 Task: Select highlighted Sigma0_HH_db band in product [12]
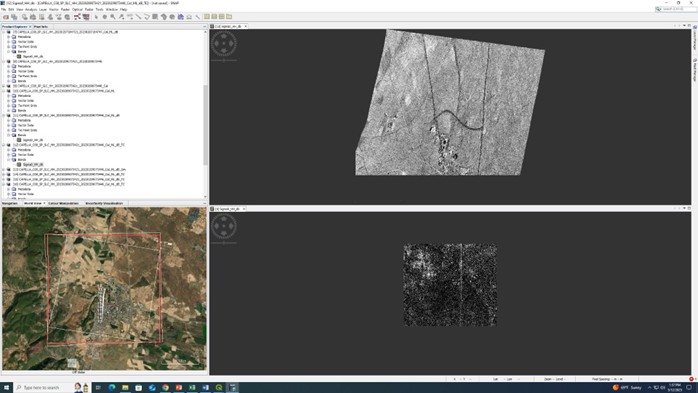[x=33, y=164]
